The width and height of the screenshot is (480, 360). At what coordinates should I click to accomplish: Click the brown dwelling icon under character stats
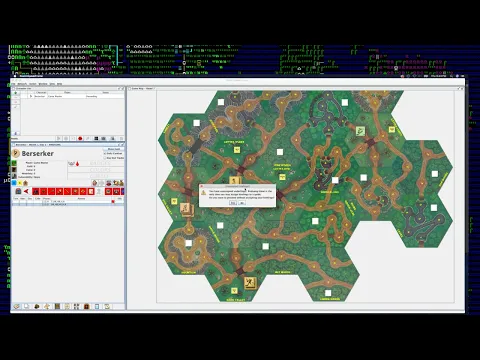point(26,183)
